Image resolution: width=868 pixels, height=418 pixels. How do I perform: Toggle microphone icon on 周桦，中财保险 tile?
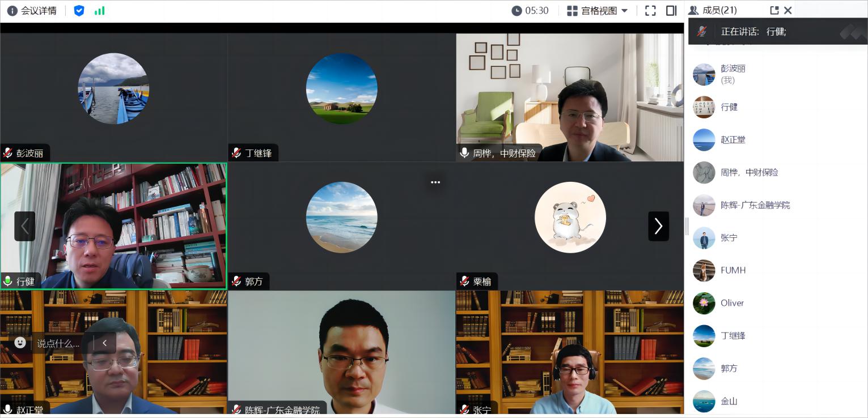[x=464, y=153]
